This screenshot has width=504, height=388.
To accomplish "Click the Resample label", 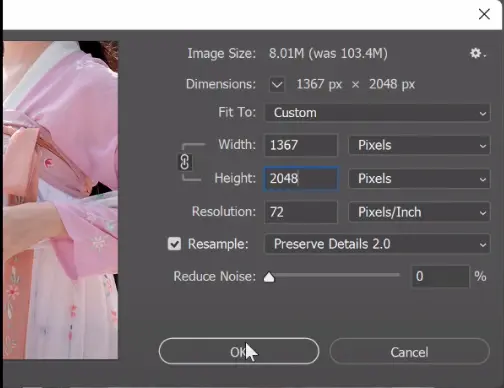I will (x=218, y=244).
